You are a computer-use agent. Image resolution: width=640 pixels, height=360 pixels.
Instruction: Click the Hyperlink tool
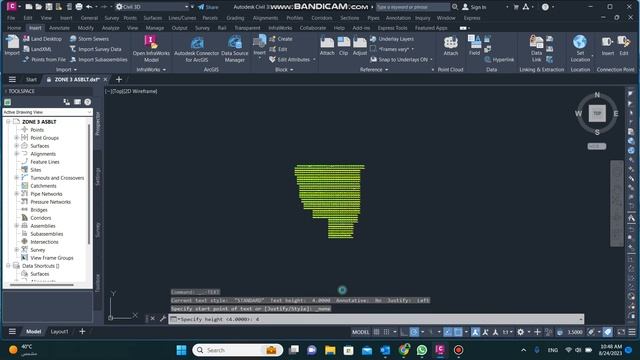point(499,60)
